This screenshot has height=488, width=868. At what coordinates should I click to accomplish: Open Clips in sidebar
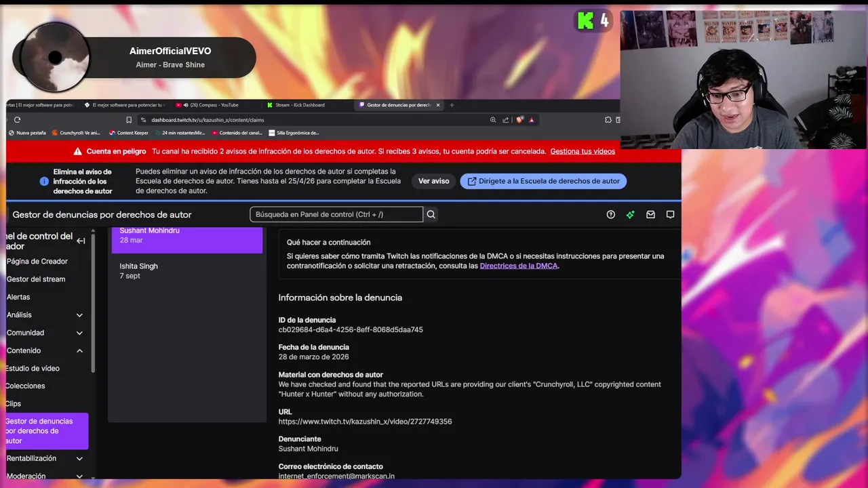pos(14,403)
